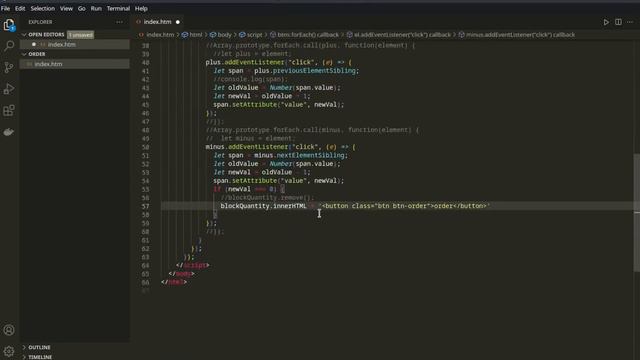Screen dimensions: 640x360
Task: Click Number(span.value) on line 43
Action: point(303,88)
